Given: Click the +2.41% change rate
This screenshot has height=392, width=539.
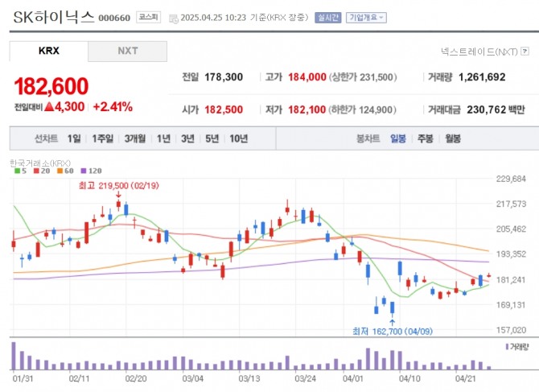Looking at the screenshot, I should (x=113, y=107).
